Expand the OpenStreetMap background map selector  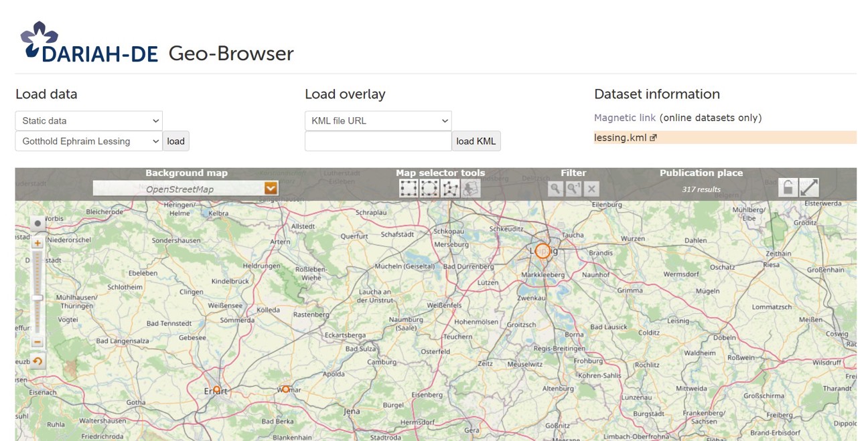tap(271, 189)
